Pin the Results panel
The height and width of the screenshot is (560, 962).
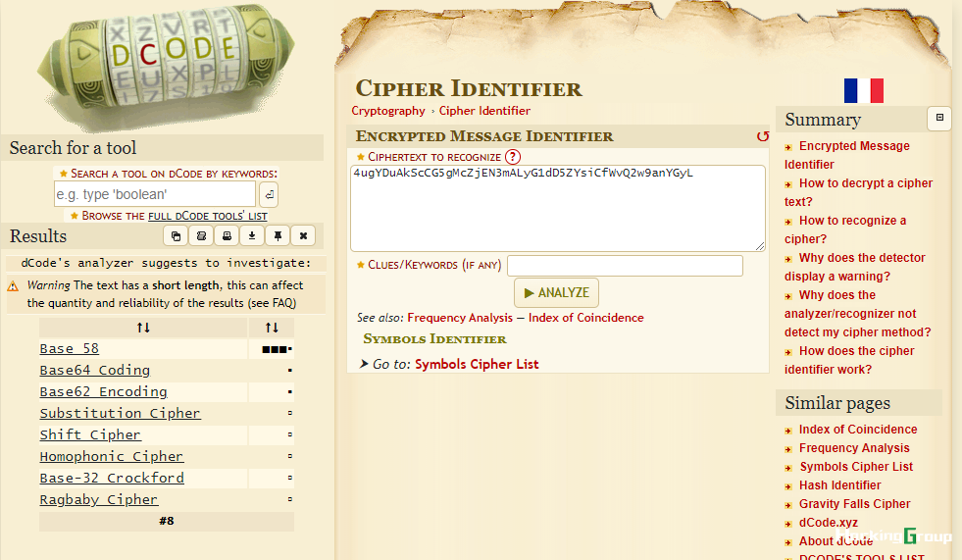click(278, 236)
